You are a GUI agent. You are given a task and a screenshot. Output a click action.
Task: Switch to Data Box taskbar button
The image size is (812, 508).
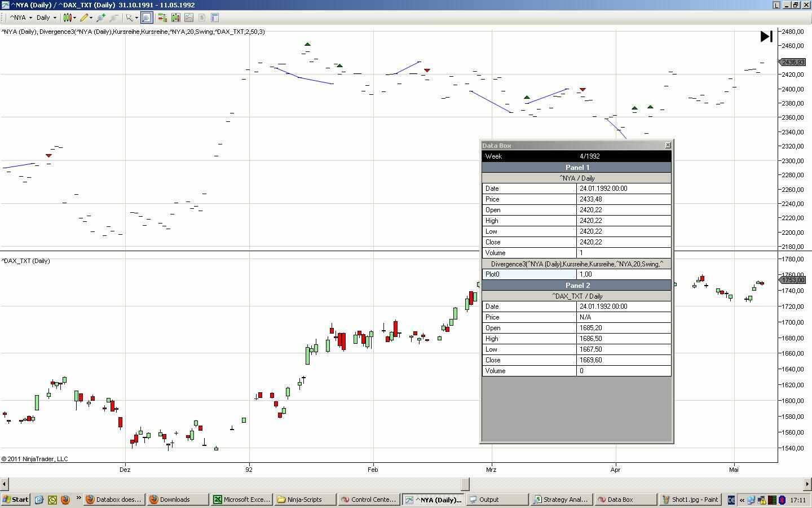tap(625, 500)
